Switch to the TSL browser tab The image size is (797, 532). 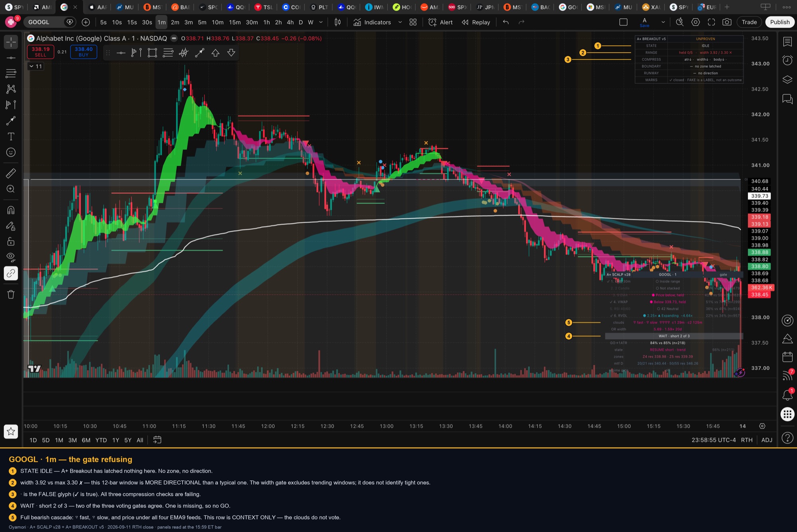[263, 7]
